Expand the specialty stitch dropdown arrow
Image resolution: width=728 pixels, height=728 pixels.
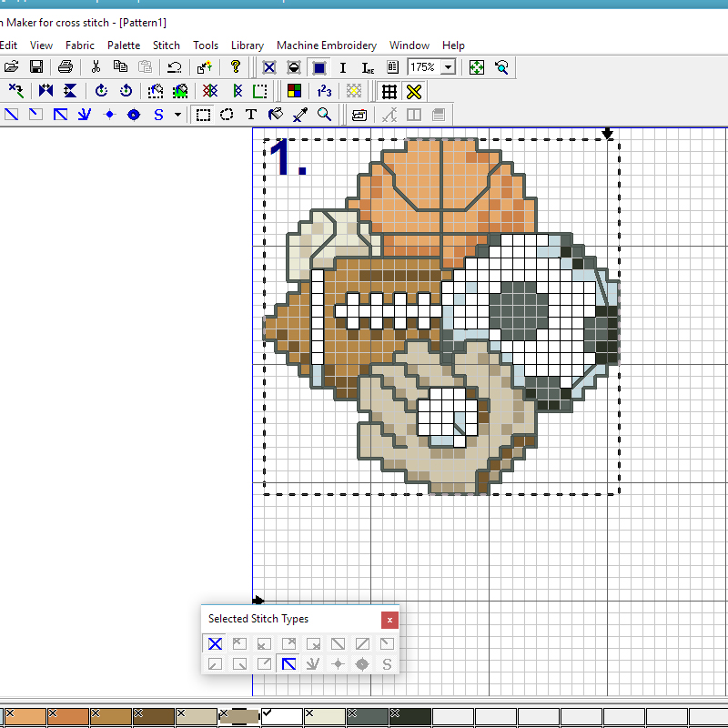177,115
